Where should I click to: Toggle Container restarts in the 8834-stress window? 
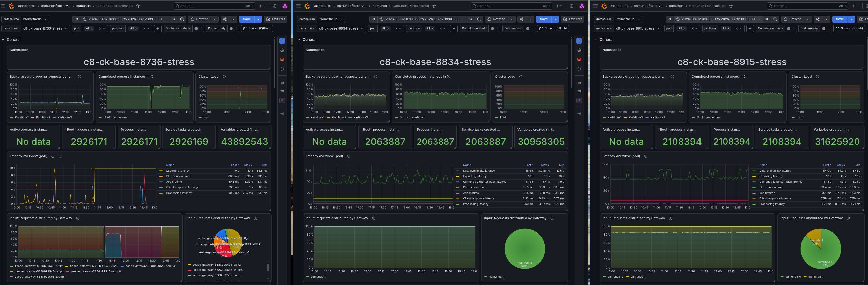pyautogui.click(x=494, y=28)
